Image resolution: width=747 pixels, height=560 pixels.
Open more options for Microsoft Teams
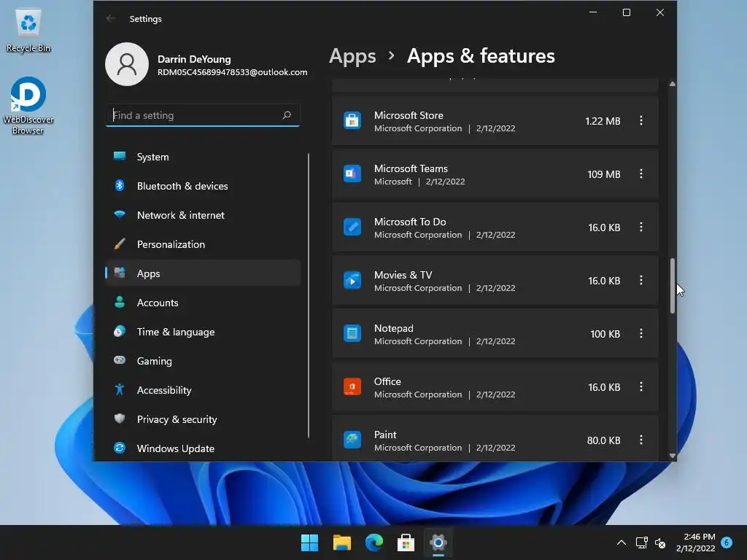point(640,174)
